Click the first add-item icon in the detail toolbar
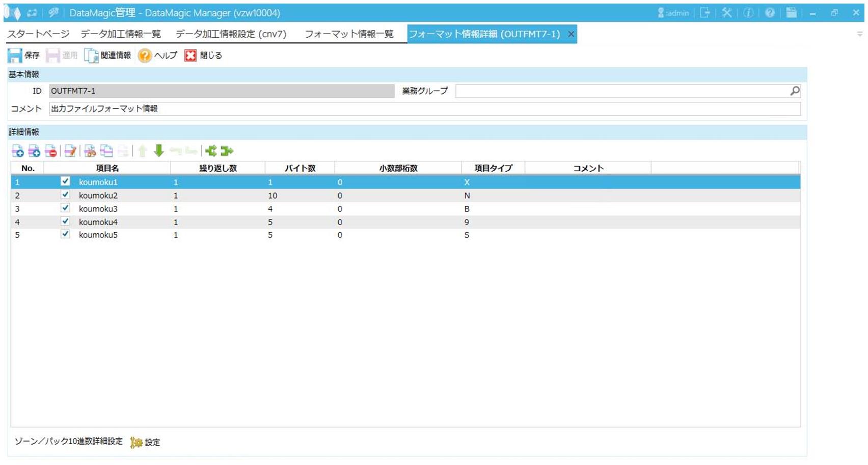868x465 pixels. pyautogui.click(x=17, y=151)
